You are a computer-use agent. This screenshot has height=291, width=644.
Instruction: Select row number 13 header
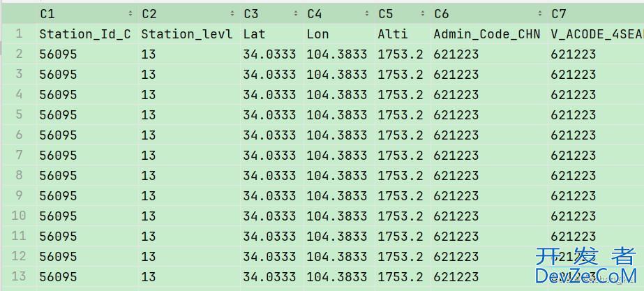pyautogui.click(x=19, y=276)
